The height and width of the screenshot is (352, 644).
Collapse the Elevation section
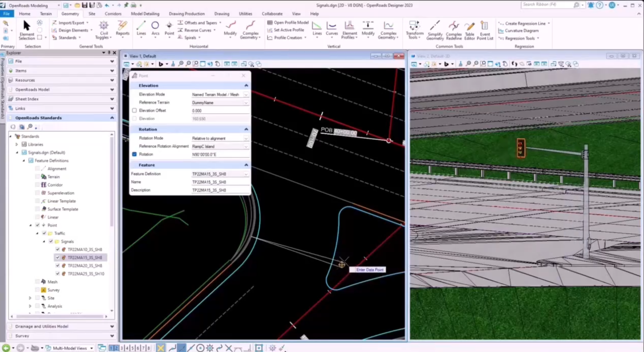pos(246,85)
